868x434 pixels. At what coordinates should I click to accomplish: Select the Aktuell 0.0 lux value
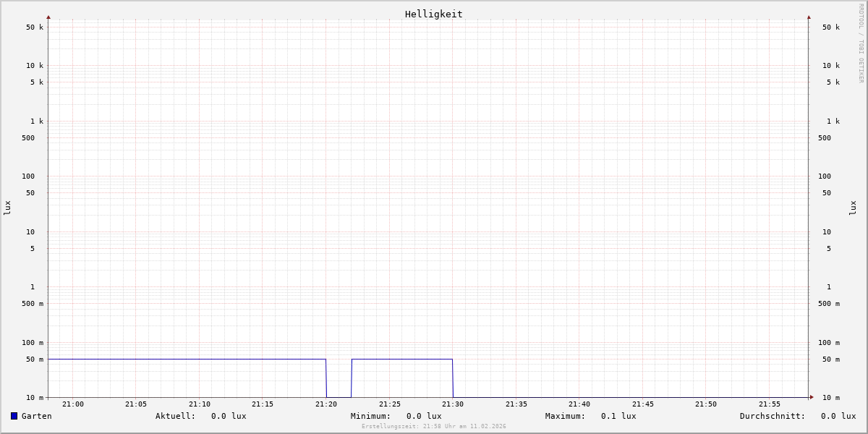[229, 416]
